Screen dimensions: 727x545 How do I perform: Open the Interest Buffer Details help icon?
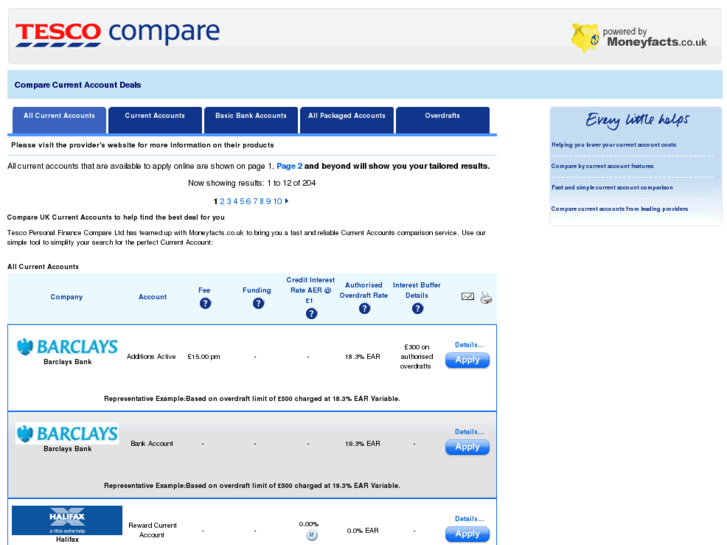(417, 308)
